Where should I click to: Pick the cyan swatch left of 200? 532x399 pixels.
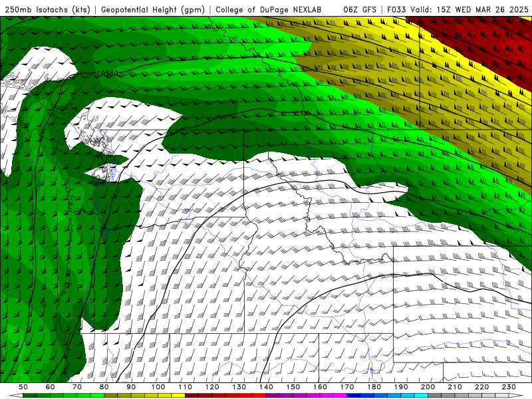[421, 396]
